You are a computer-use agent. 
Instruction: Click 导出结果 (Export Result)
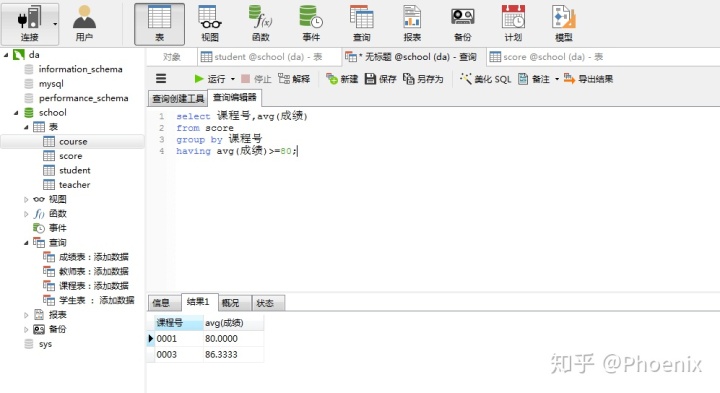coord(588,79)
